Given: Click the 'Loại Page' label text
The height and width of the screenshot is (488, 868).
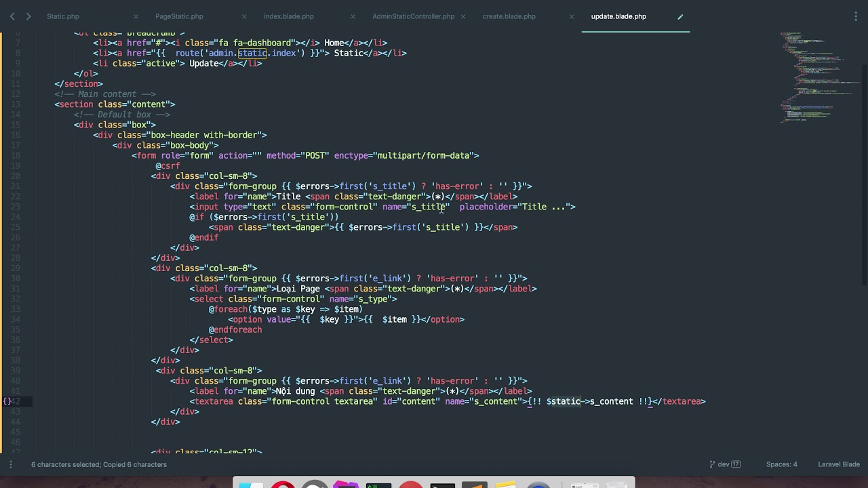Looking at the screenshot, I should click(298, 289).
